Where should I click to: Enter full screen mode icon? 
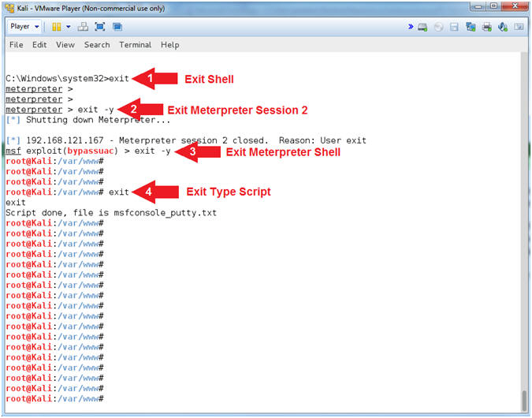tap(100, 27)
